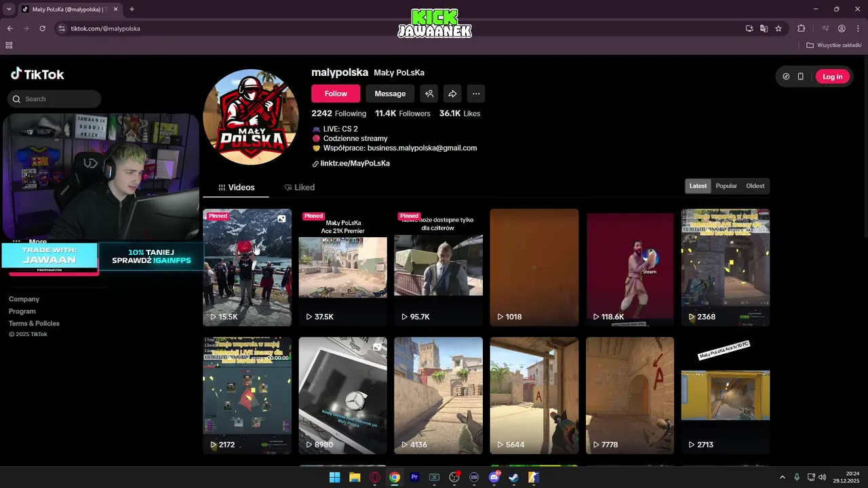This screenshot has height=488, width=868.
Task: Open the video with 4136 views
Action: [438, 395]
